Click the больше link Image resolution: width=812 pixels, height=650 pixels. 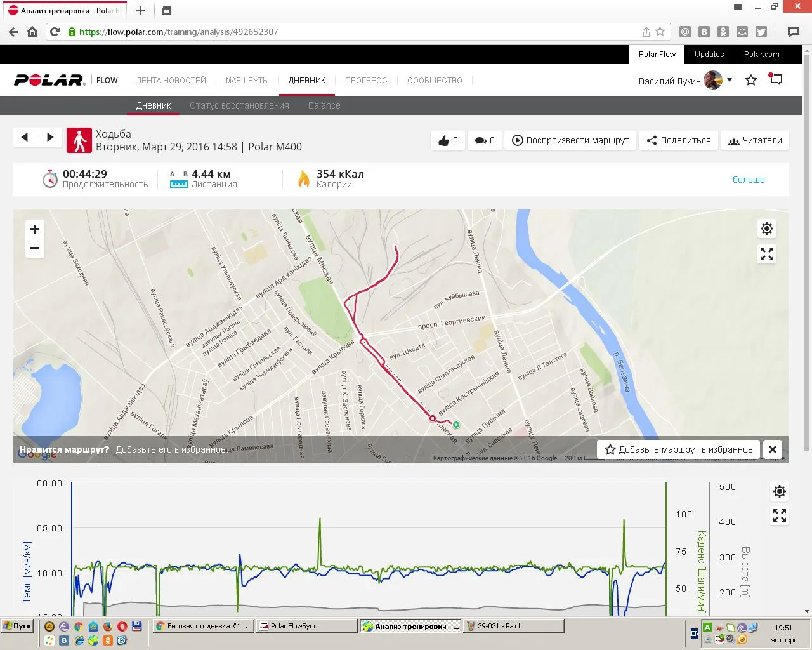point(749,180)
